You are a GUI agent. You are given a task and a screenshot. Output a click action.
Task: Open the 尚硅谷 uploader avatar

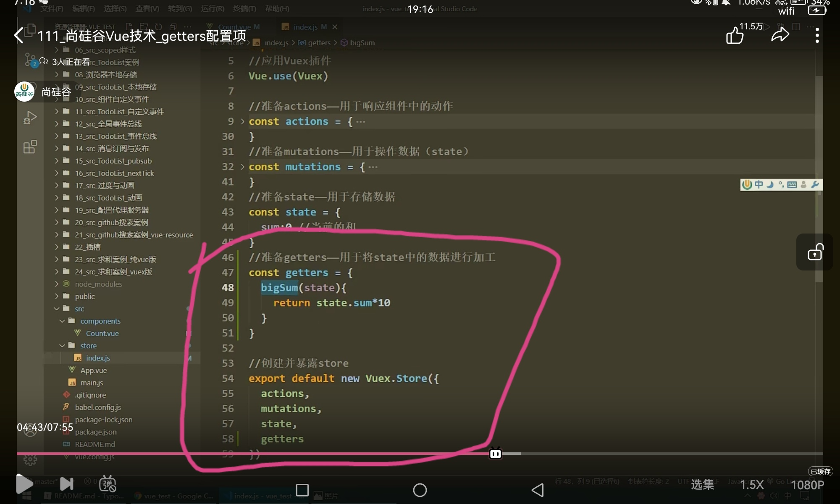[x=24, y=92]
